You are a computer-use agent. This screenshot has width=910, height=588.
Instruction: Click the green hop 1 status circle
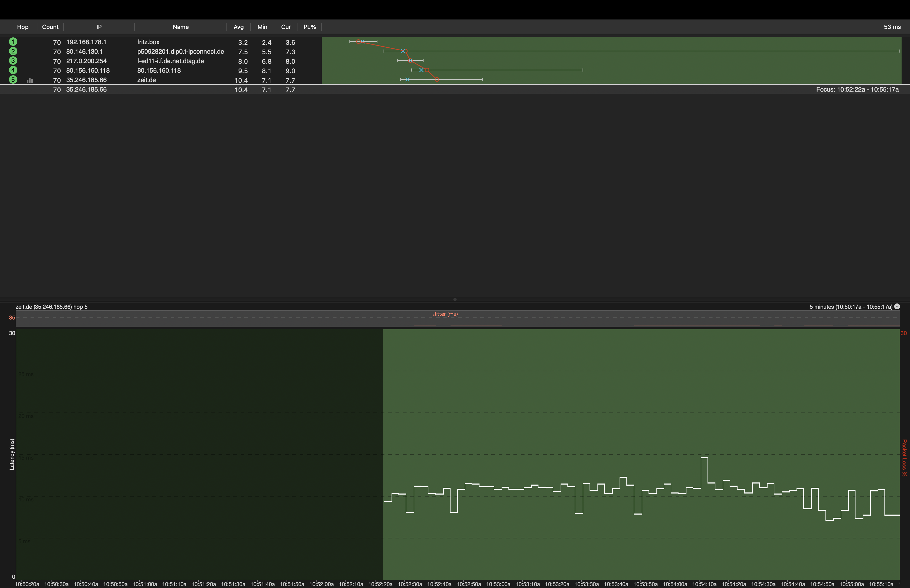13,42
